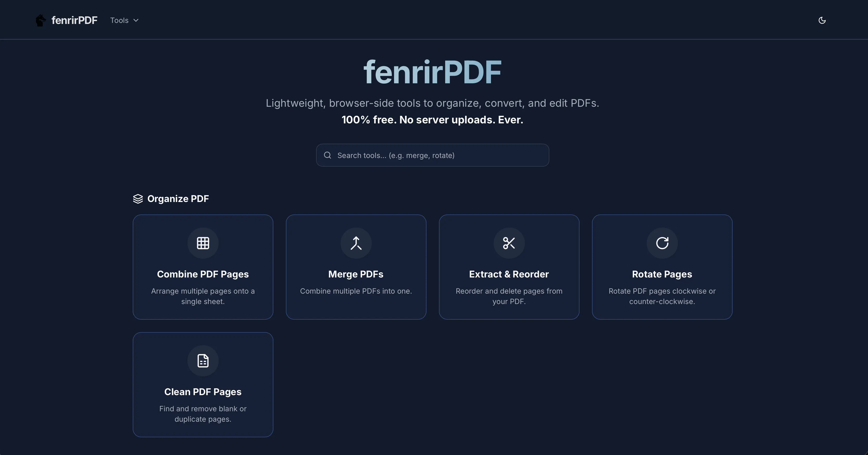Expand the Tools dropdown menu
This screenshot has width=868, height=455.
pos(124,20)
